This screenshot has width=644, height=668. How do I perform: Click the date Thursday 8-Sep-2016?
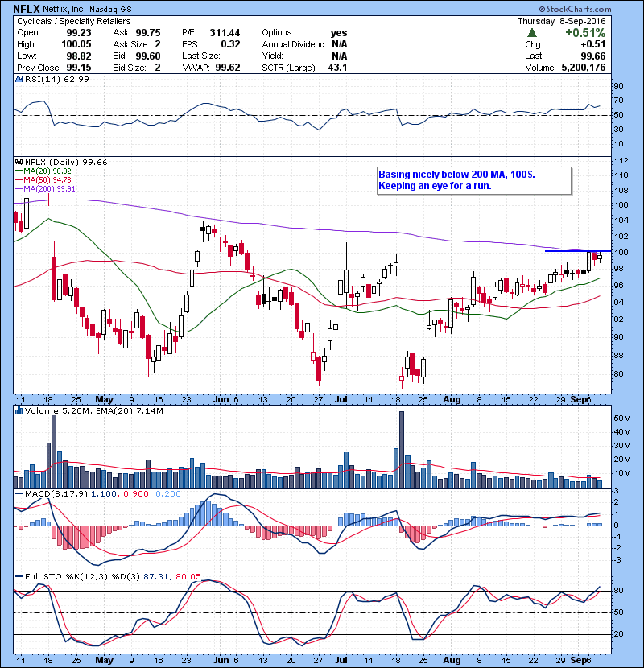562,21
